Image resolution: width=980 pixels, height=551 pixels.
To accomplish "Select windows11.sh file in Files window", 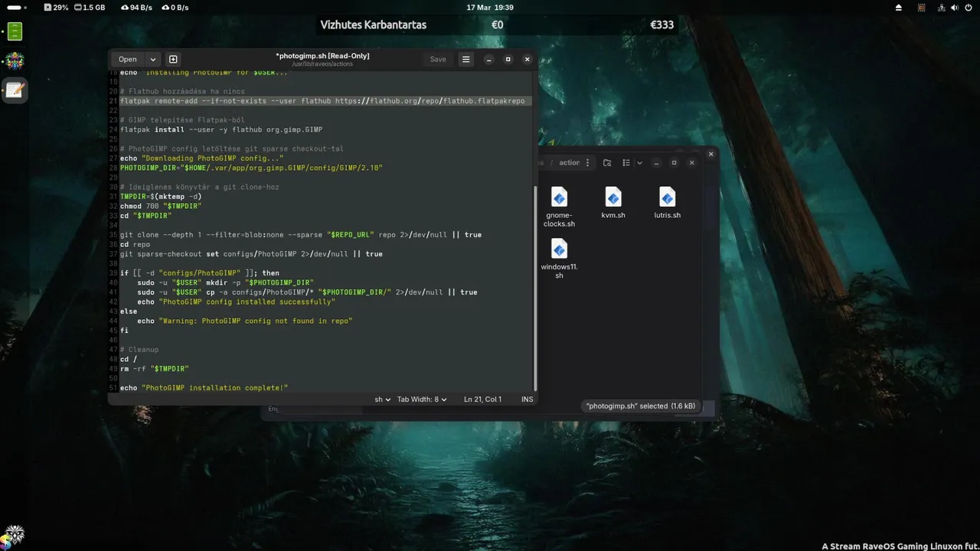I will coord(559,259).
